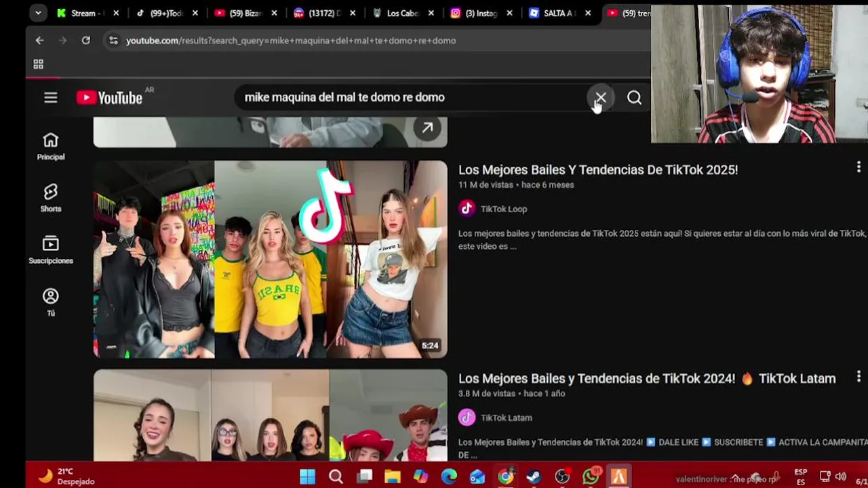
Task: Open Shorts from the sidebar
Action: point(51,198)
